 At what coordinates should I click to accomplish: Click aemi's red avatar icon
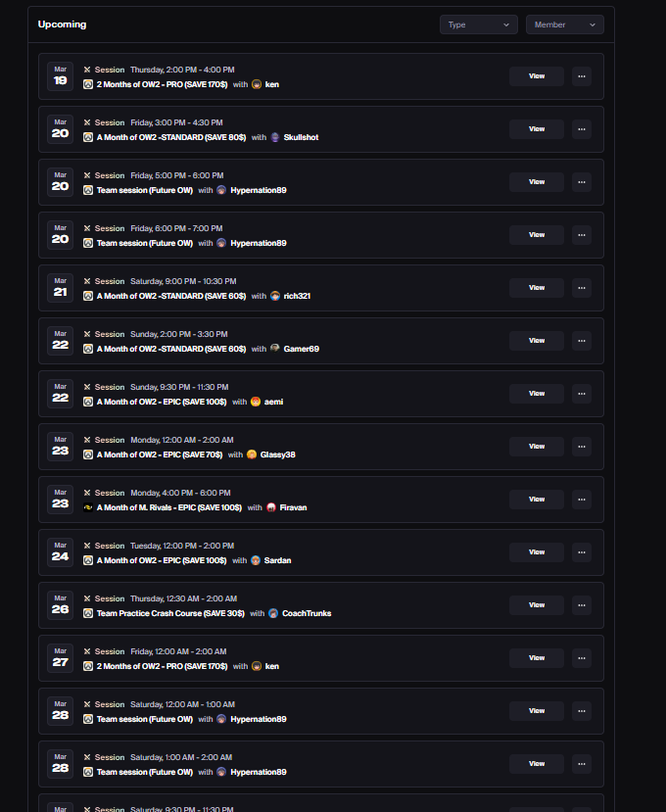click(x=256, y=402)
